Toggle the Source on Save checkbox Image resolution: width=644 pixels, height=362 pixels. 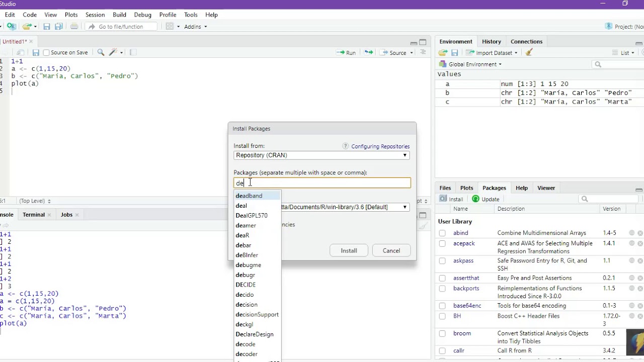[46, 53]
